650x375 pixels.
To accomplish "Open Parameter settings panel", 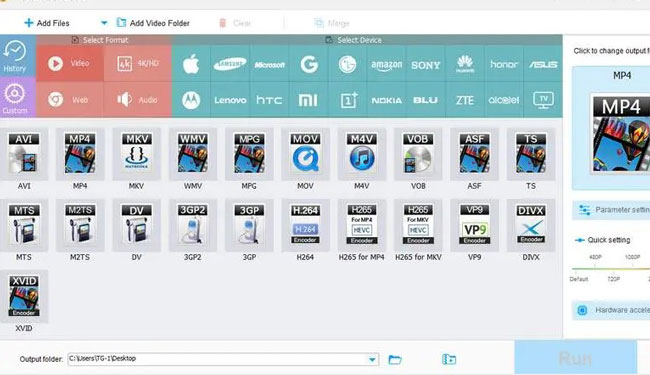I will (611, 210).
